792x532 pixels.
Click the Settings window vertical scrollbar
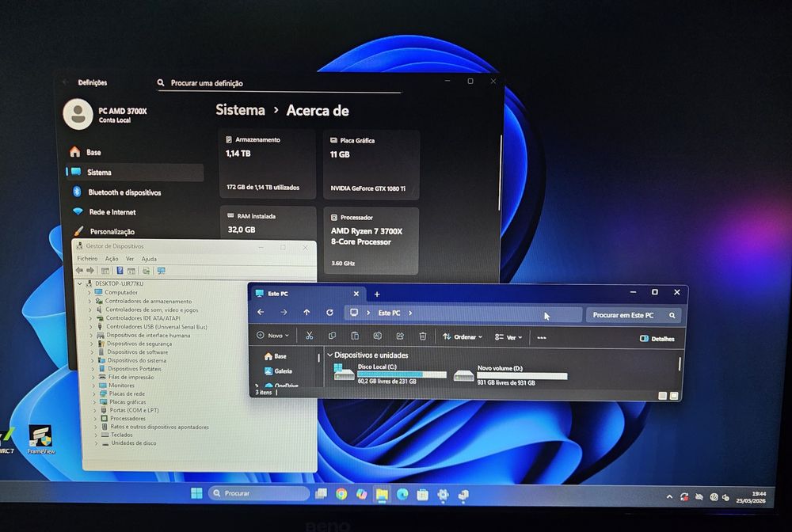pos(500,172)
